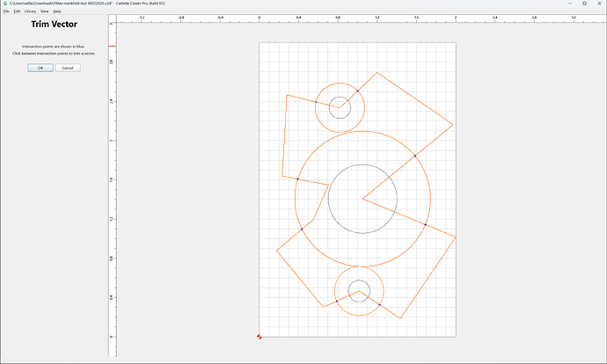Viewport: 607px width, 364px height.
Task: Click 'Click between intersection points to trim' text
Action: click(54, 54)
